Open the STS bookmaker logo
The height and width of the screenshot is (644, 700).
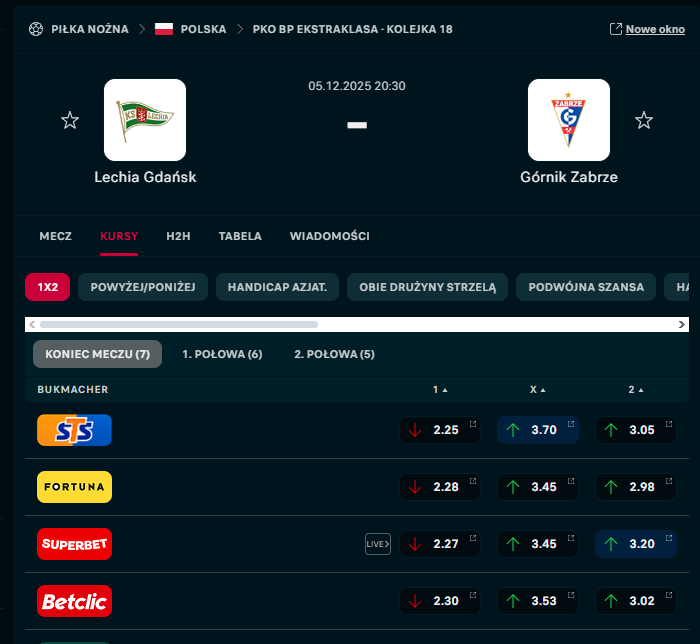[74, 430]
